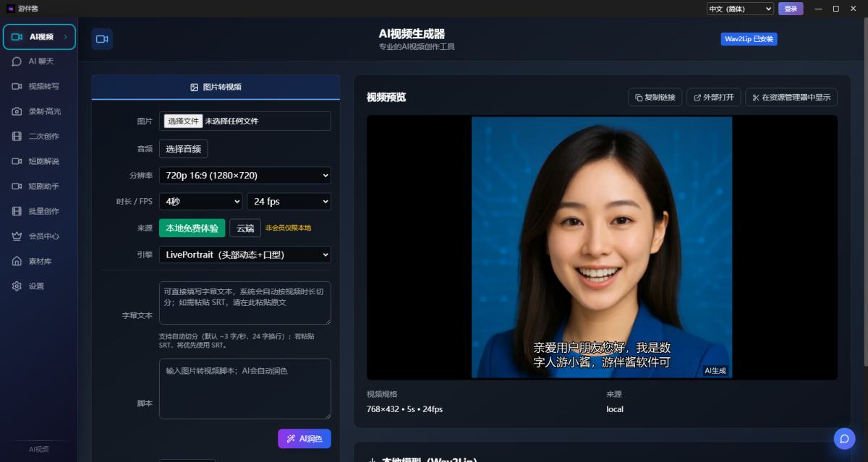
Task: Click the floating chat bubble icon
Action: point(844,438)
